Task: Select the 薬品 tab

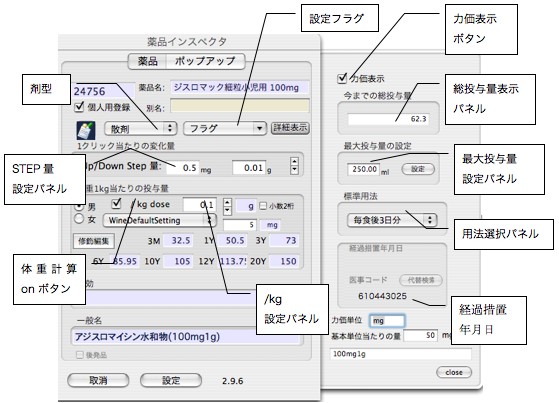Action: click(x=147, y=61)
